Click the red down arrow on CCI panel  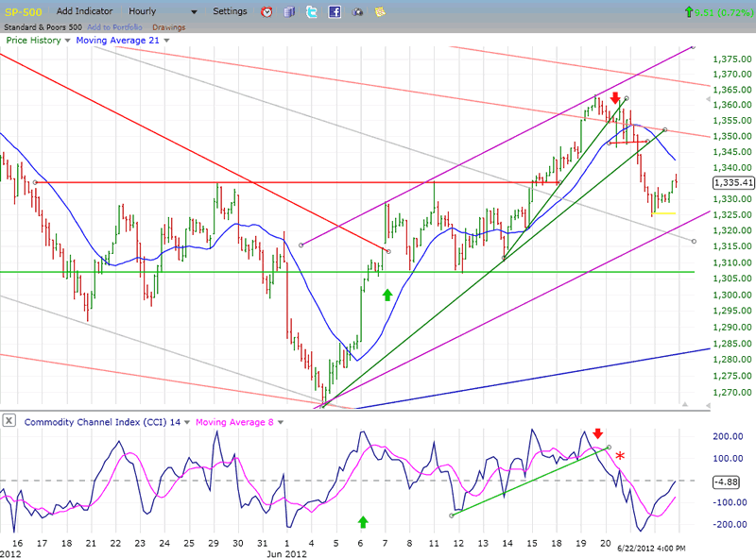click(x=597, y=432)
